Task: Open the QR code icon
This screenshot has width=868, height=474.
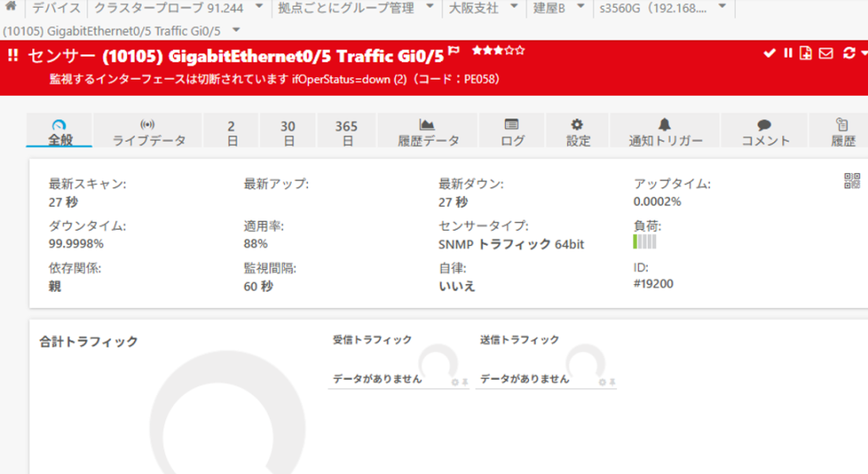Action: click(852, 181)
